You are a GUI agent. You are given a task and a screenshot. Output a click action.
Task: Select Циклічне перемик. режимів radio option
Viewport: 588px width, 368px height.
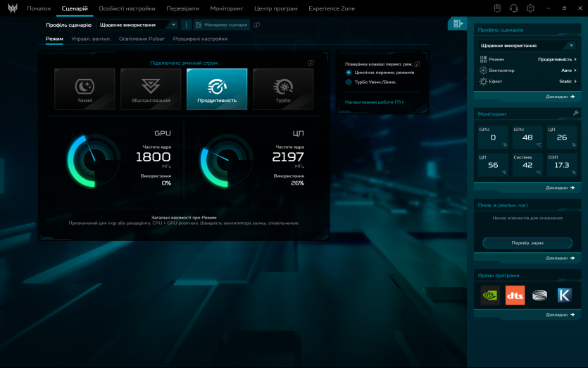pyautogui.click(x=349, y=72)
